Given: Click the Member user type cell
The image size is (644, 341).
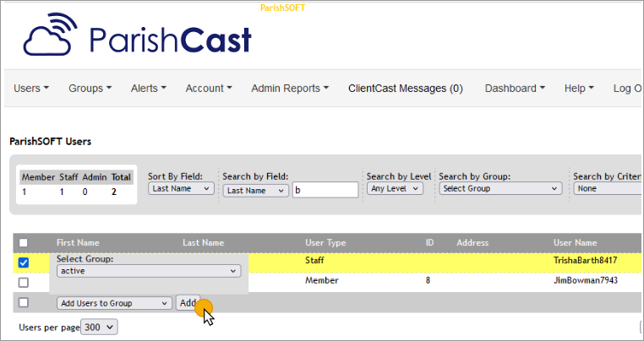Looking at the screenshot, I should click(322, 280).
